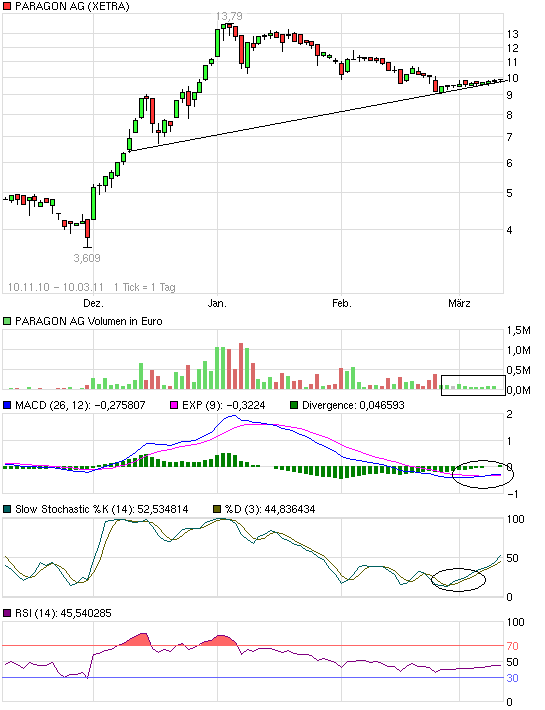
Task: Click the price axis label 13
Action: coord(513,34)
